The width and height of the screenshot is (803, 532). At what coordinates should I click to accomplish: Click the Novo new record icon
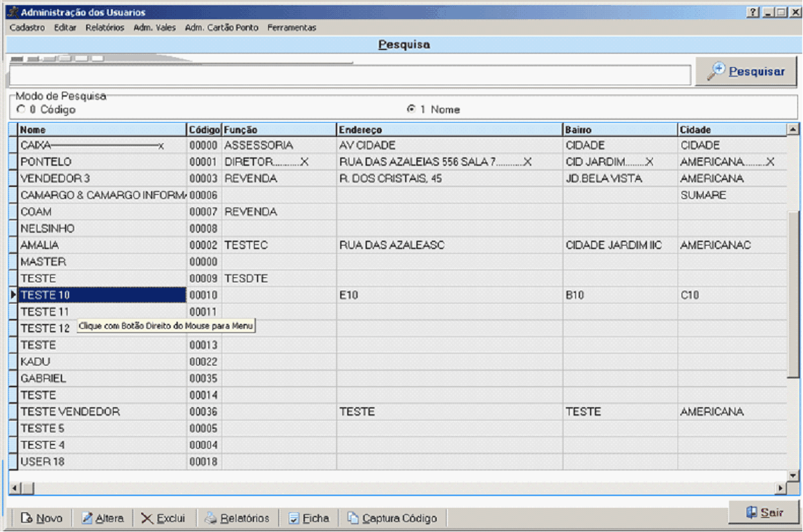[x=27, y=519]
